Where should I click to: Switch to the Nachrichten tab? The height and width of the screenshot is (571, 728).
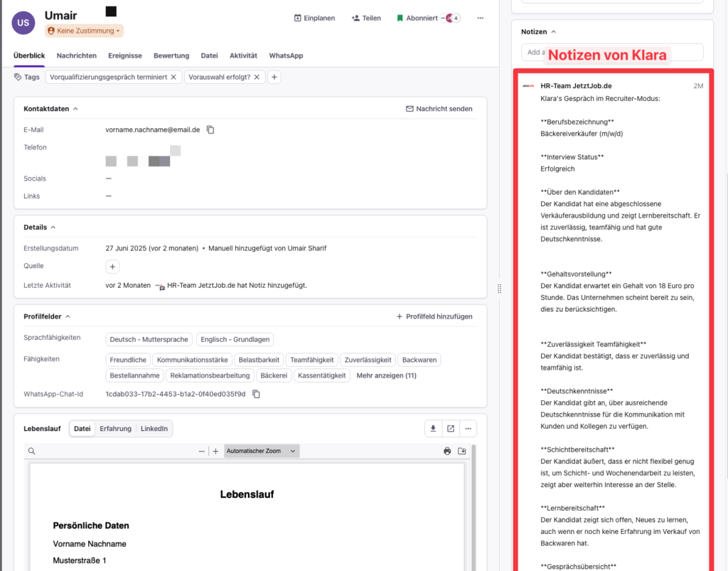[77, 55]
